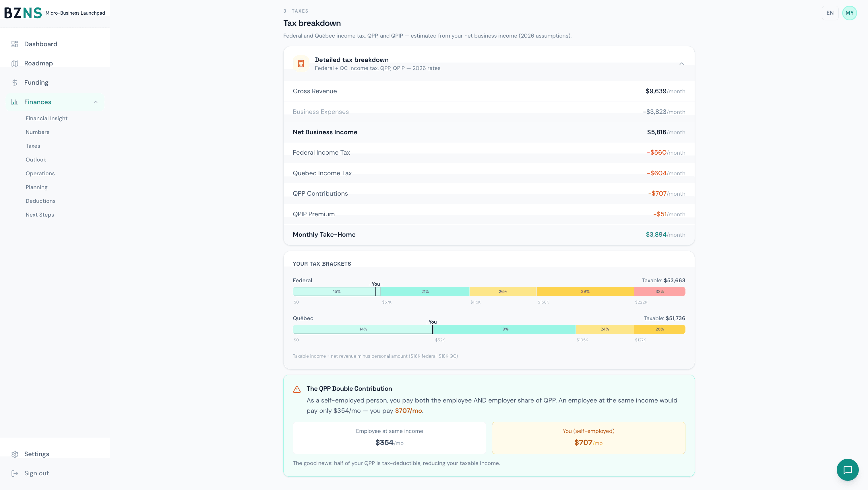Open Settings via the gear icon

15,454
